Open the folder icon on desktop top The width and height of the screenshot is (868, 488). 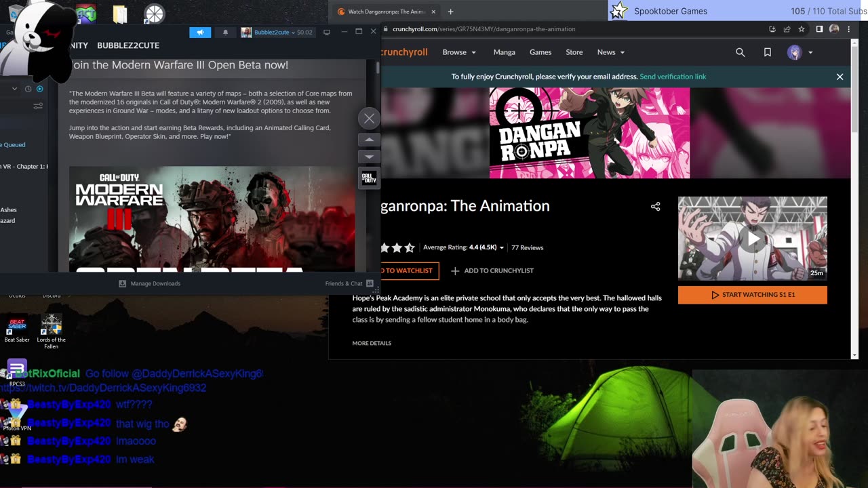(120, 14)
